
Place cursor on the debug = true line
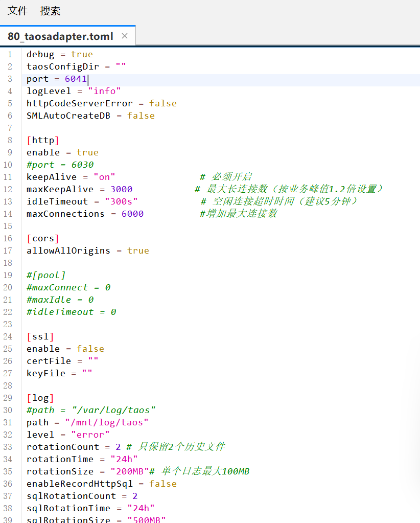pyautogui.click(x=59, y=54)
